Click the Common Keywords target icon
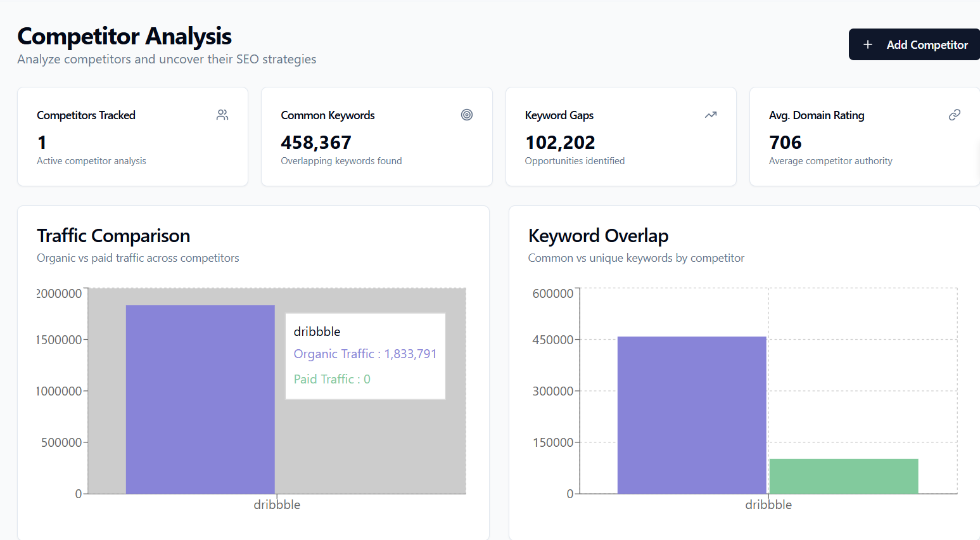This screenshot has height=540, width=980. coord(467,115)
